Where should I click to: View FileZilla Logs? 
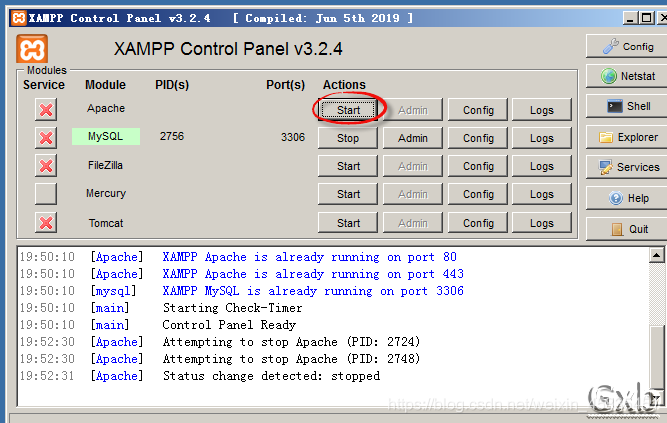[542, 166]
